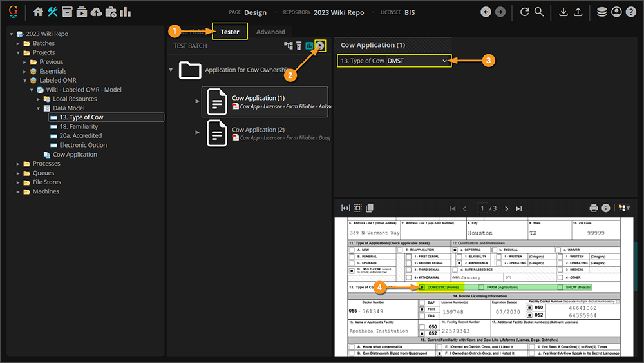Go to the Home page icon

(x=38, y=12)
